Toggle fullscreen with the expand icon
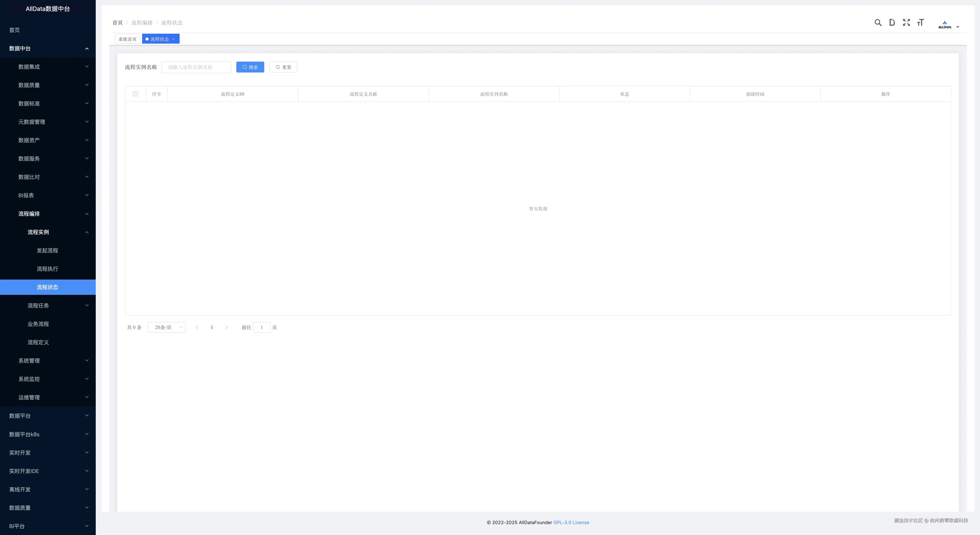The height and width of the screenshot is (535, 980). coord(906,23)
